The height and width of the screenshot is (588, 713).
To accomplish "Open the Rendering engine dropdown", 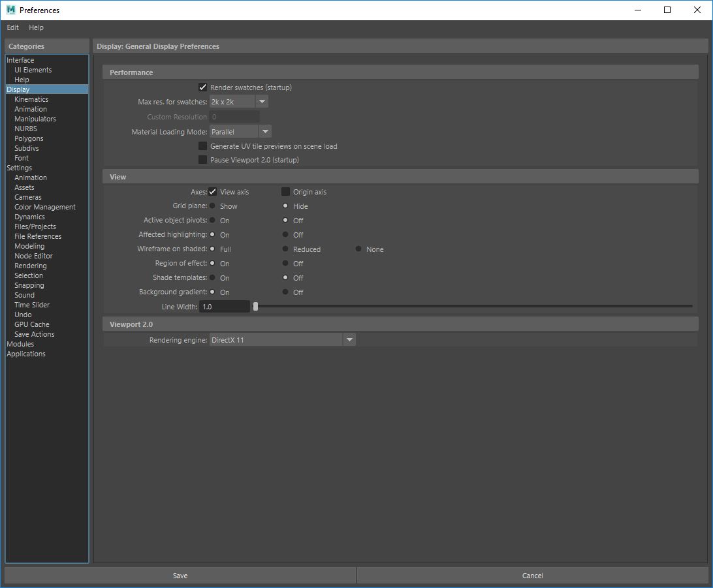I will click(349, 339).
